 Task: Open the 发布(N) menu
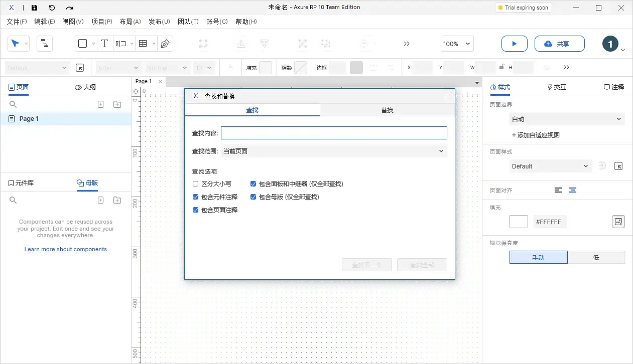point(159,22)
